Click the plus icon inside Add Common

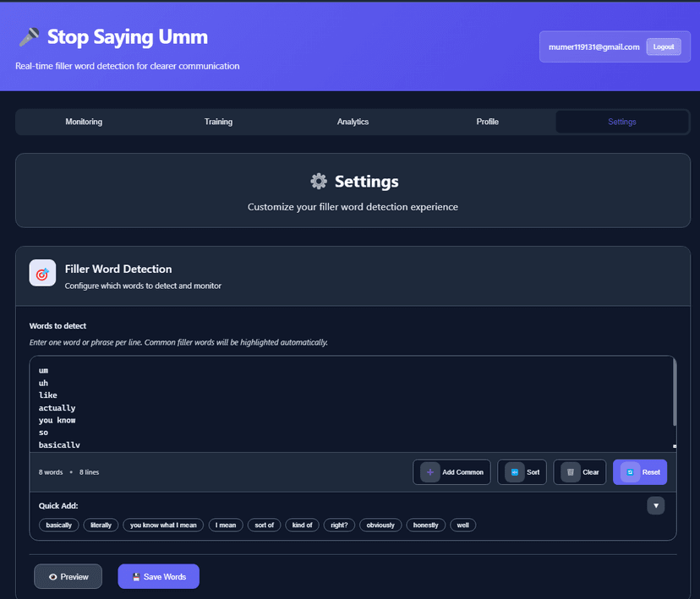(429, 471)
